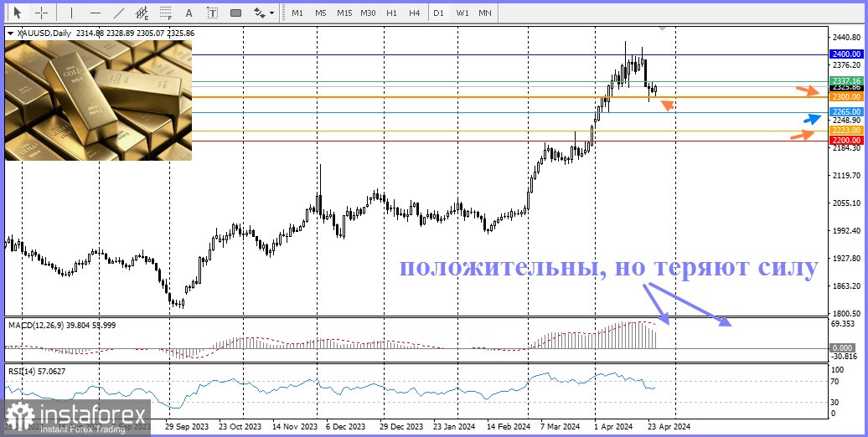Image resolution: width=868 pixels, height=437 pixels.
Task: Switch chart to W1 weekly timeframe
Action: click(x=462, y=13)
